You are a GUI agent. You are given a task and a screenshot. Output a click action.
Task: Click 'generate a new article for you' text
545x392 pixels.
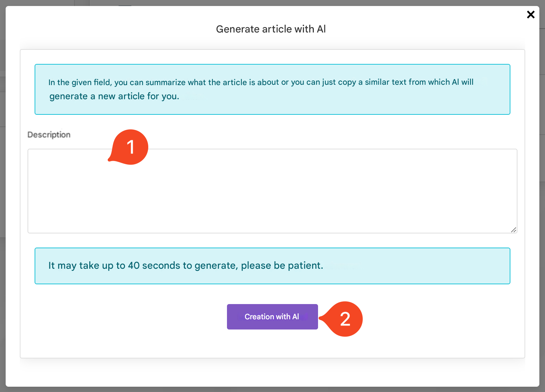114,96
